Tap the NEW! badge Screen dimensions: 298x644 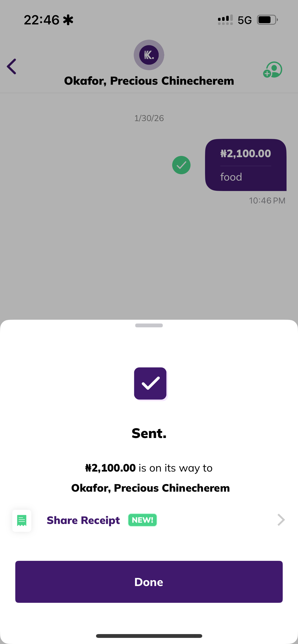point(142,520)
